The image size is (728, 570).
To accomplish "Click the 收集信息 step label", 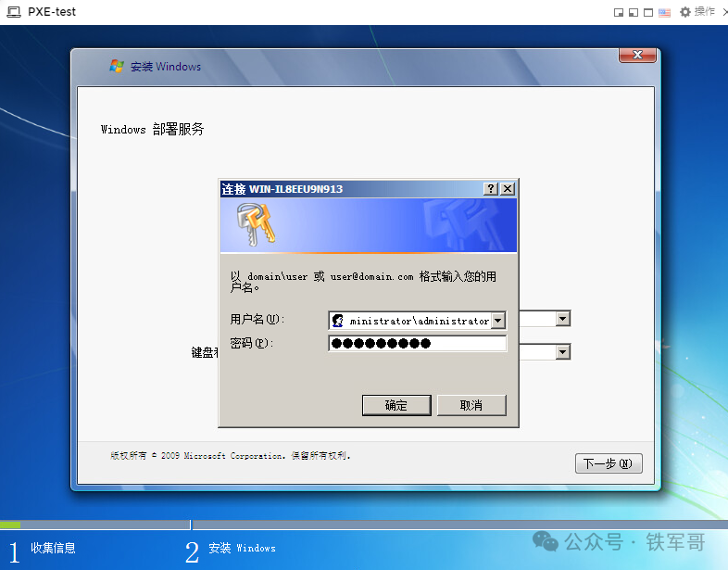I will pyautogui.click(x=53, y=548).
